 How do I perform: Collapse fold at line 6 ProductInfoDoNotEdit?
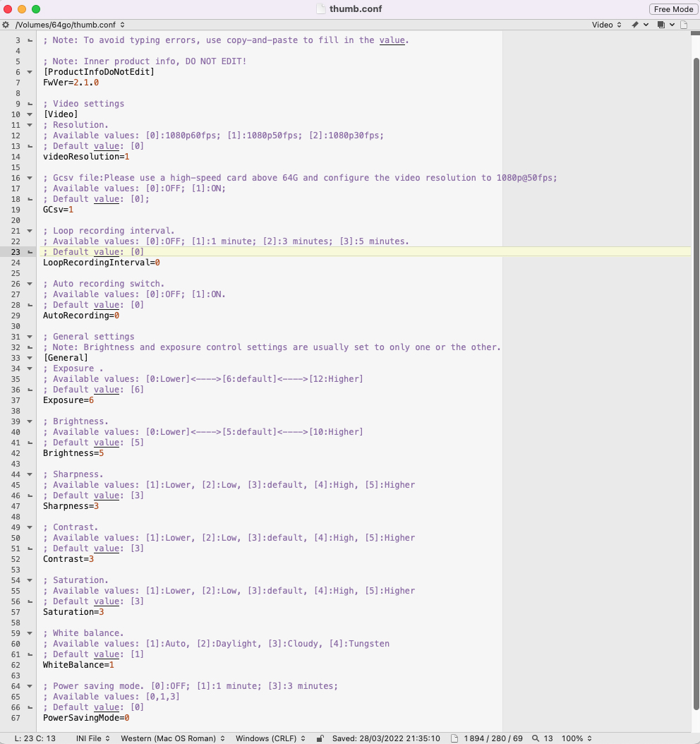[30, 72]
